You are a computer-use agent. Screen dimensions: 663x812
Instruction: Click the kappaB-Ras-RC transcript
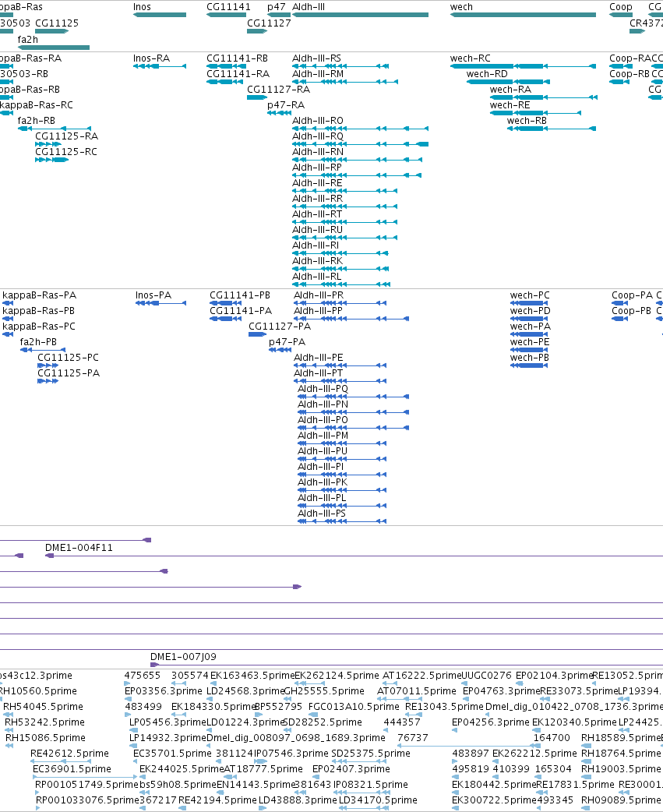click(7, 113)
